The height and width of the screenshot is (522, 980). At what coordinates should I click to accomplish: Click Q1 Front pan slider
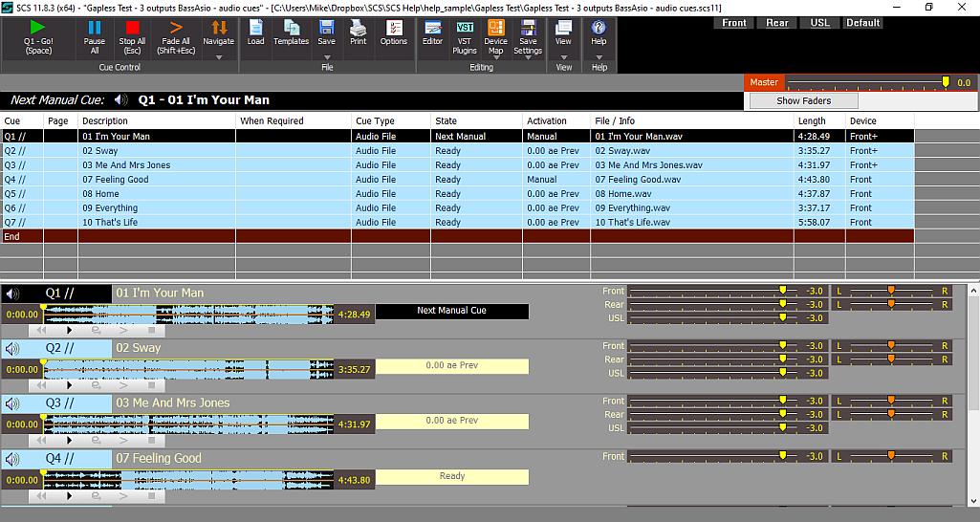[891, 291]
